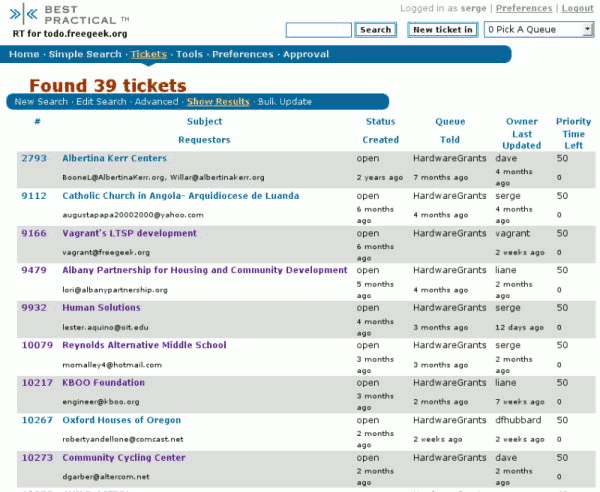Open the Tickets menu item

(x=149, y=54)
